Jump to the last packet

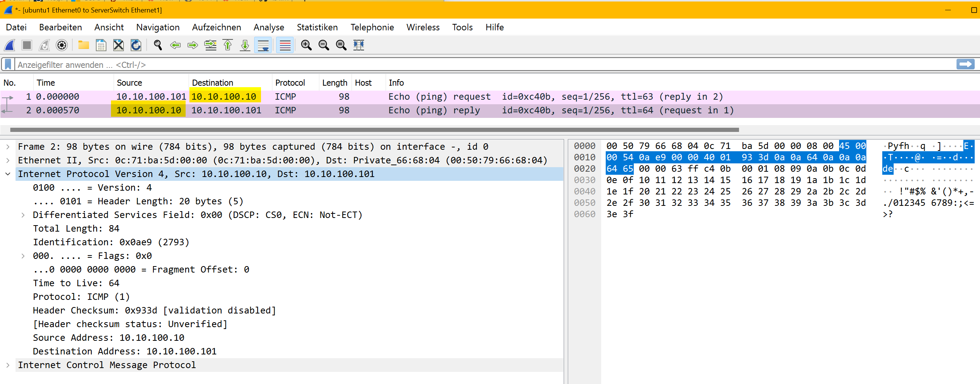(245, 45)
